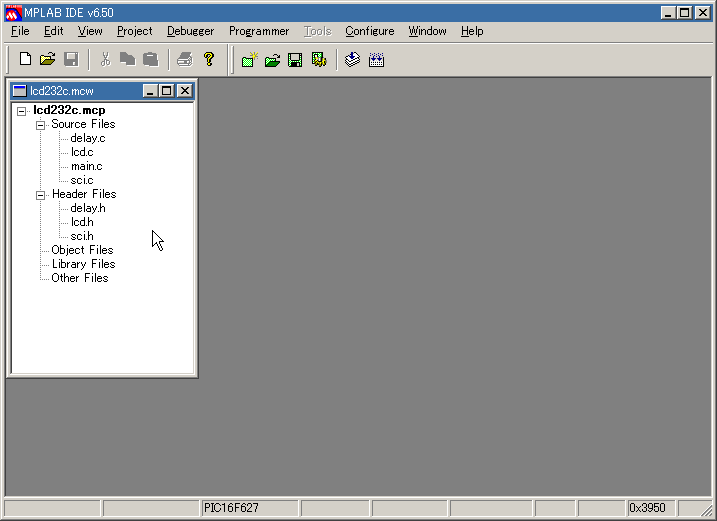Viewport: 717px width, 521px height.
Task: Select sci.c source file
Action: (82, 180)
